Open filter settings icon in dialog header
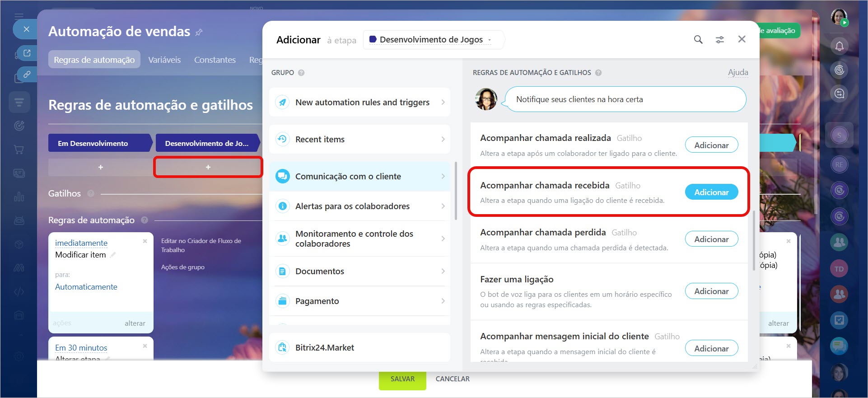Viewport: 868px width, 398px height. click(720, 40)
